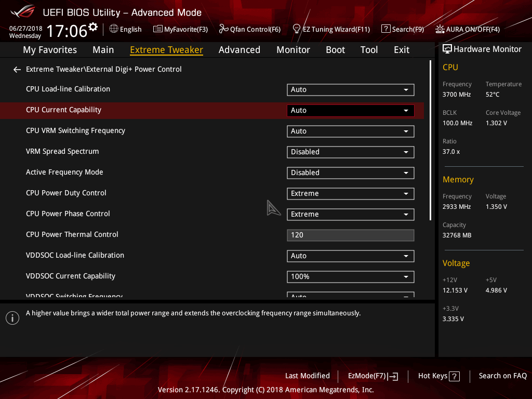
Task: Select CPU VRM Switching Frequency label
Action: (x=76, y=130)
